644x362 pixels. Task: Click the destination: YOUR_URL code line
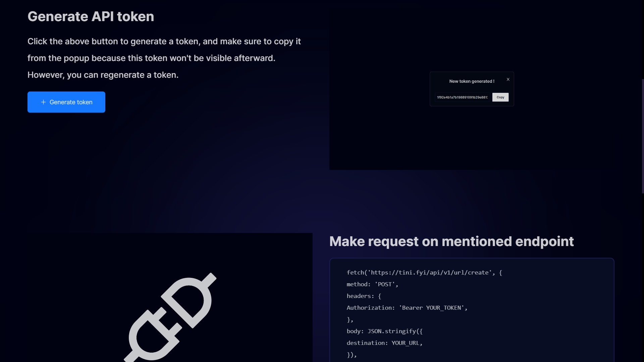[x=384, y=343]
